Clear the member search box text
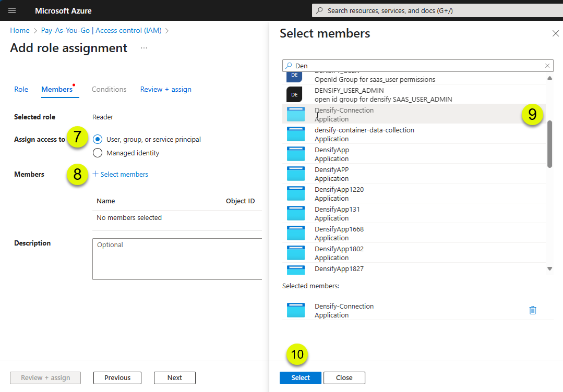This screenshot has height=392, width=563. tap(547, 66)
